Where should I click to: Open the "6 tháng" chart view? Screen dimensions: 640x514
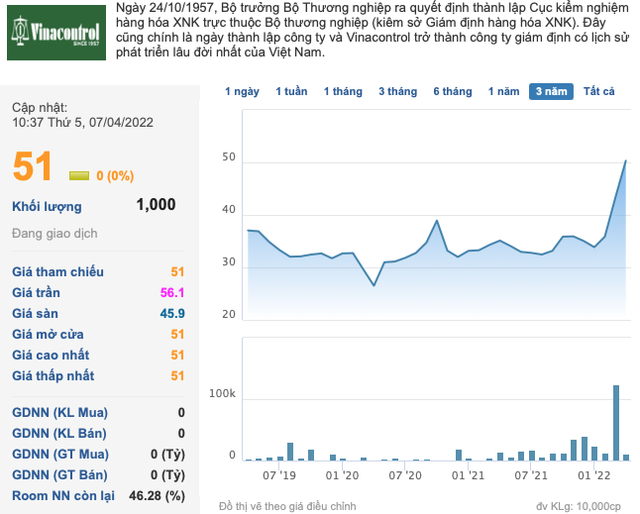452,92
